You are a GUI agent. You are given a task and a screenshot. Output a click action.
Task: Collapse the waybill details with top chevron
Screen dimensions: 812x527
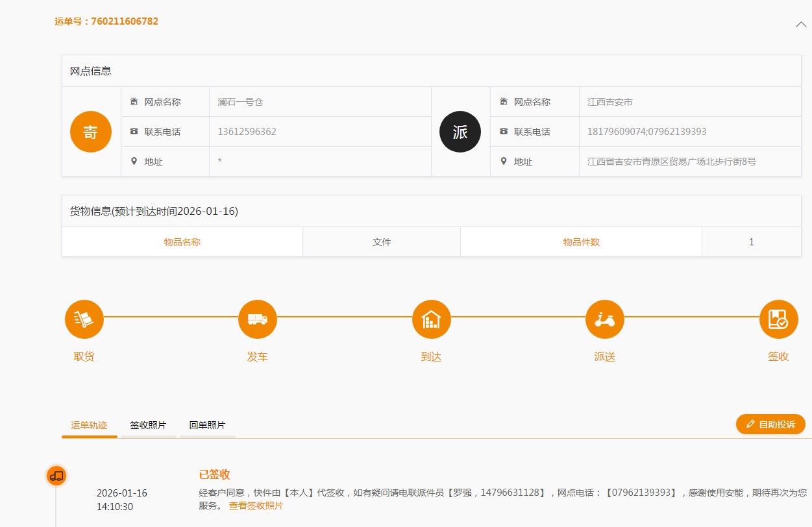click(800, 24)
